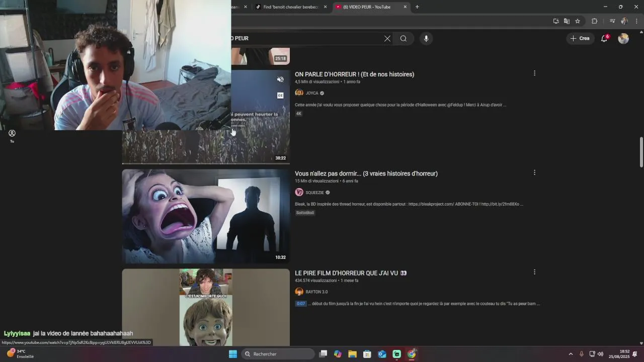Expand the system tray hidden icons chevron

point(571,354)
